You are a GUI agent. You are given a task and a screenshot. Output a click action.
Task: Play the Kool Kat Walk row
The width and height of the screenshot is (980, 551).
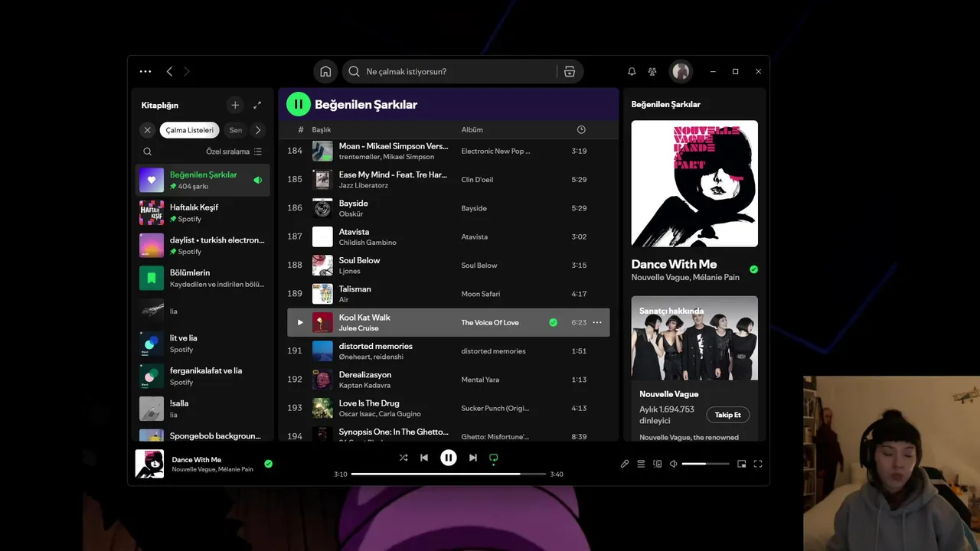click(x=299, y=322)
